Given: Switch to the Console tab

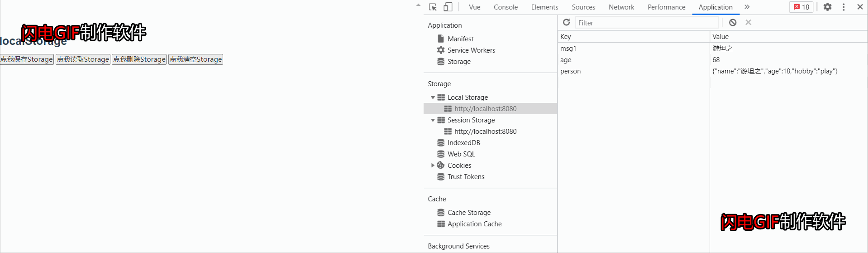Looking at the screenshot, I should [506, 7].
